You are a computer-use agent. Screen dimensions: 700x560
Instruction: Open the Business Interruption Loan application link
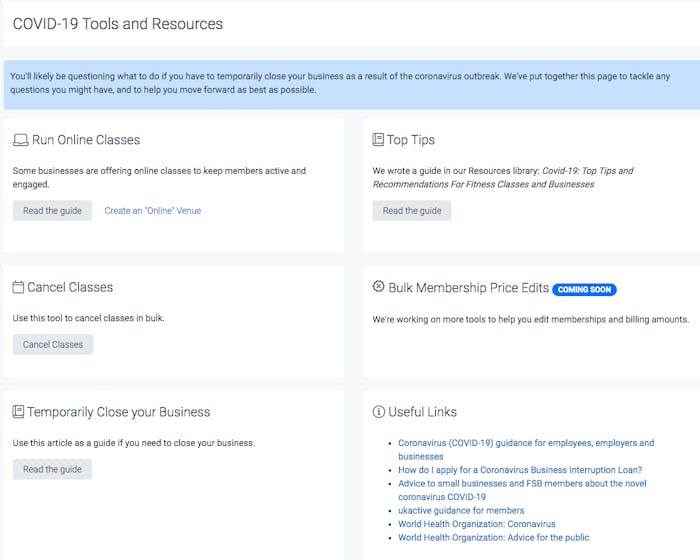(x=520, y=470)
